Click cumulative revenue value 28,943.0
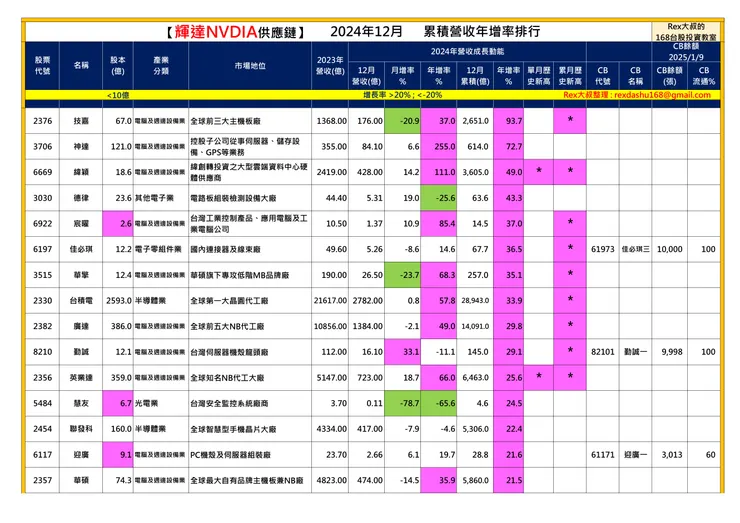The width and height of the screenshot is (740, 523). tap(475, 300)
